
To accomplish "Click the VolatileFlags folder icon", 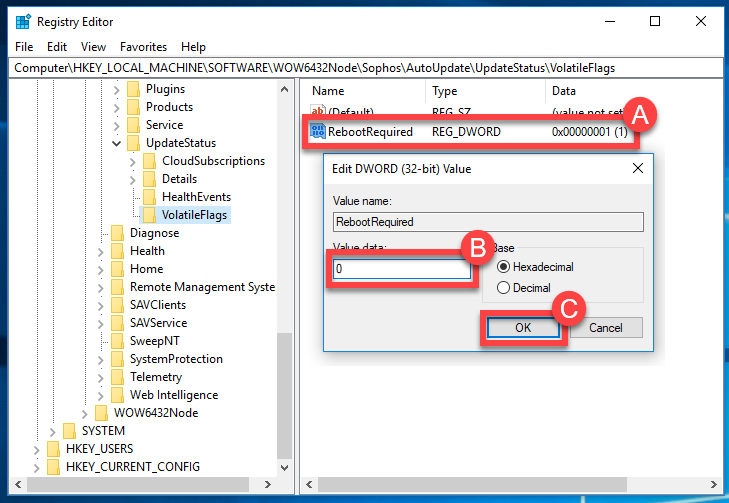I will [149, 215].
